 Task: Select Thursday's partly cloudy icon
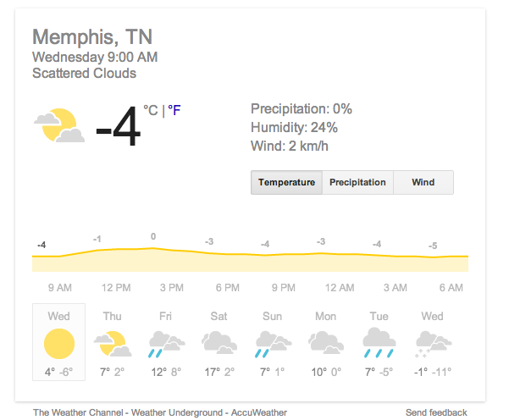point(113,344)
